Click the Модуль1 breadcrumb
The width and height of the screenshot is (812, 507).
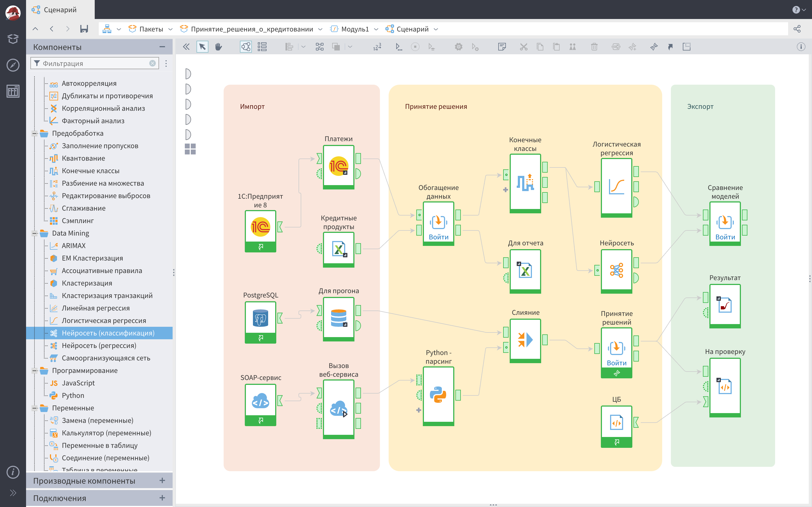[x=355, y=29]
